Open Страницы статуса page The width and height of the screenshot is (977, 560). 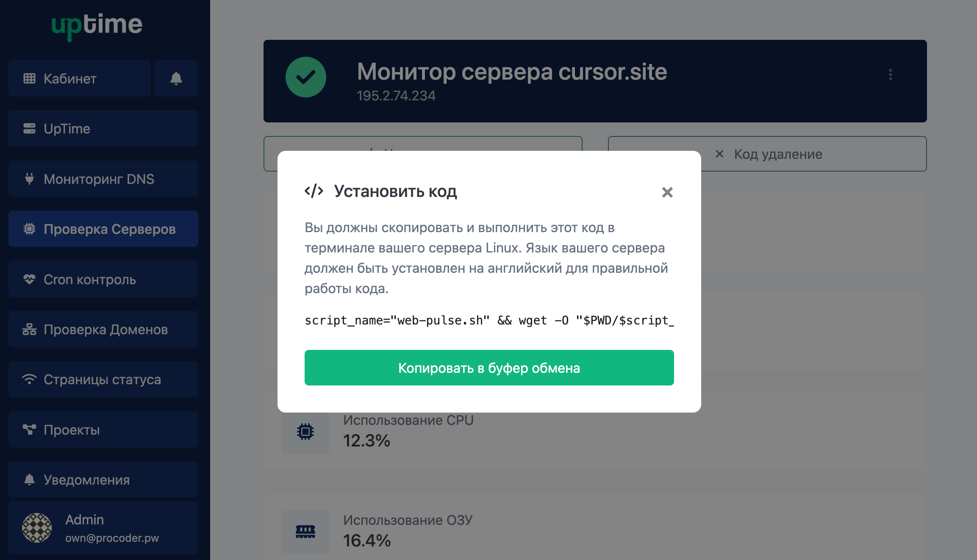[x=103, y=379]
